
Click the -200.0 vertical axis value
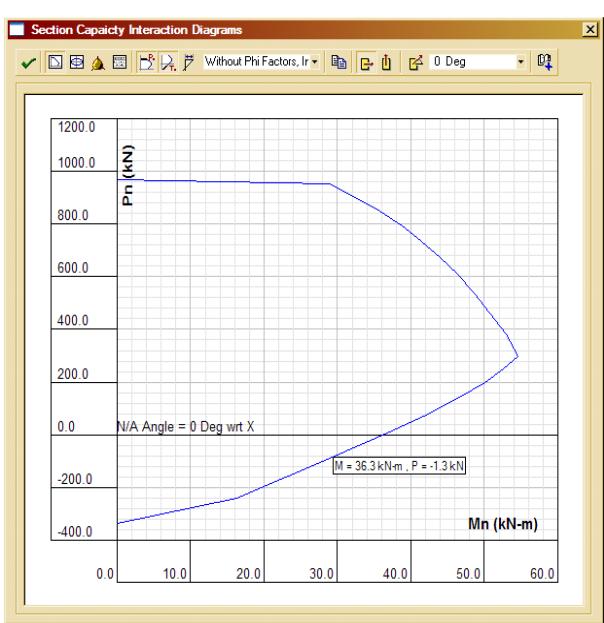[75, 479]
